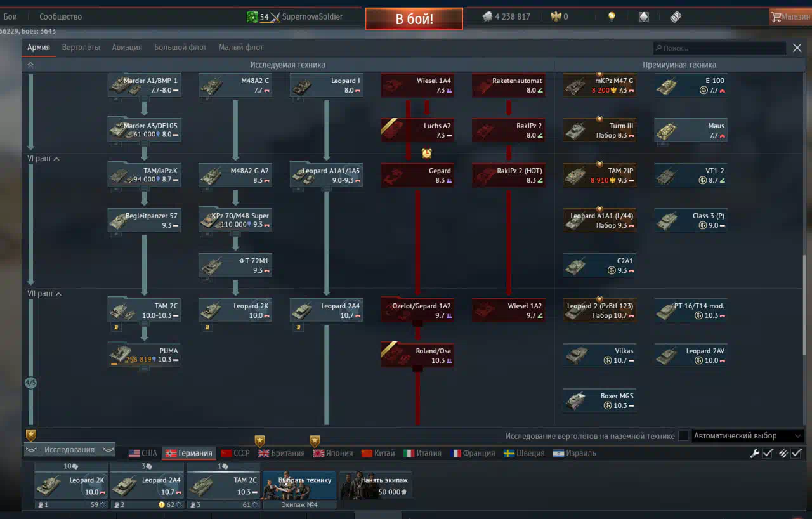Select the T-72M1 vehicle card

tap(235, 265)
